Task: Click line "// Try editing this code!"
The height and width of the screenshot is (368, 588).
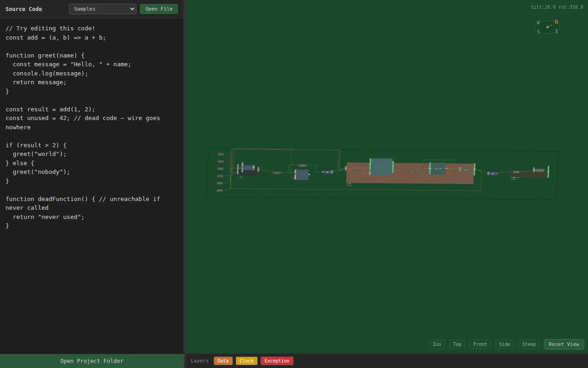Action: [51, 29]
